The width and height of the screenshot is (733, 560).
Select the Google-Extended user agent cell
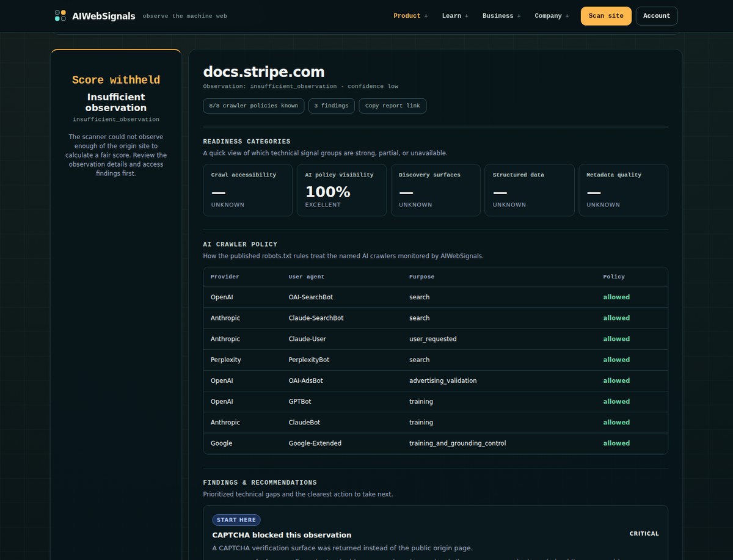point(315,443)
